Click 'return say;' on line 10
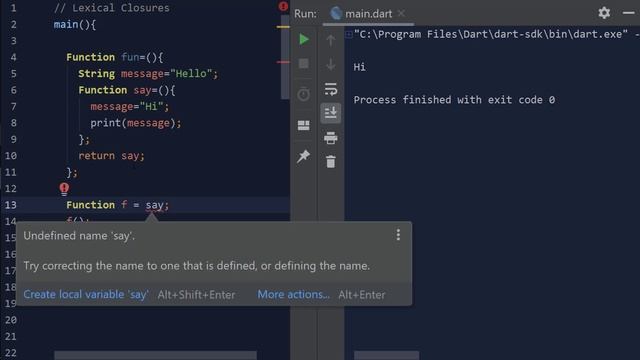The image size is (640, 360). coord(111,156)
